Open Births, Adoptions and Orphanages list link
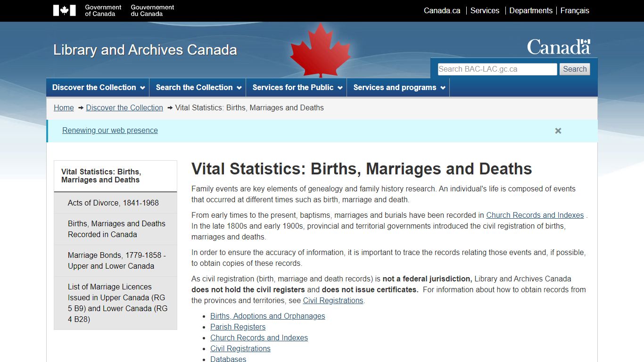Viewport: 644px width, 362px height. tap(268, 316)
